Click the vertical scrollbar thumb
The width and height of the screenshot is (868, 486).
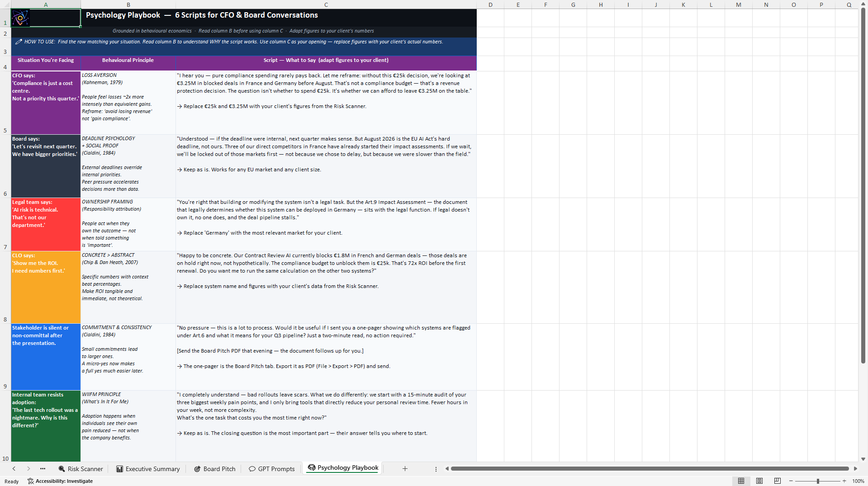click(x=863, y=186)
